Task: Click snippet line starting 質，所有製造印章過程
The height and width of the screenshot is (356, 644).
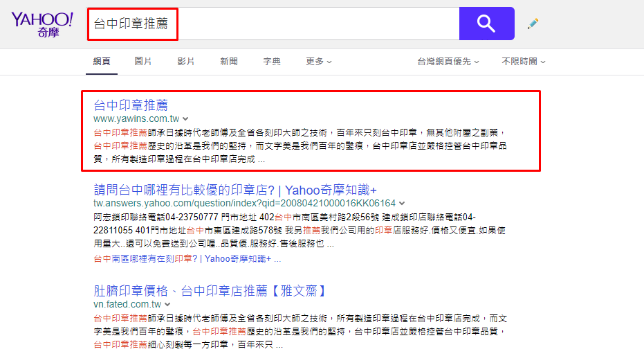Action: click(x=179, y=159)
